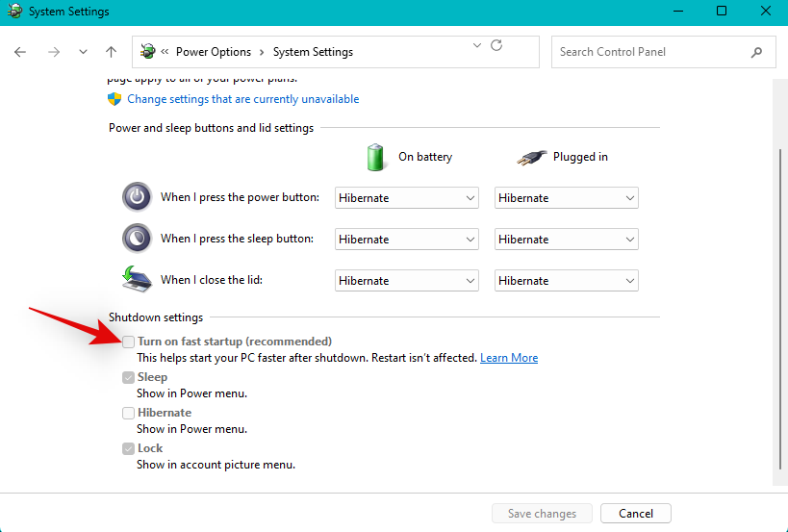
Task: Click the double chevron before Power Options
Action: pyautogui.click(x=165, y=51)
